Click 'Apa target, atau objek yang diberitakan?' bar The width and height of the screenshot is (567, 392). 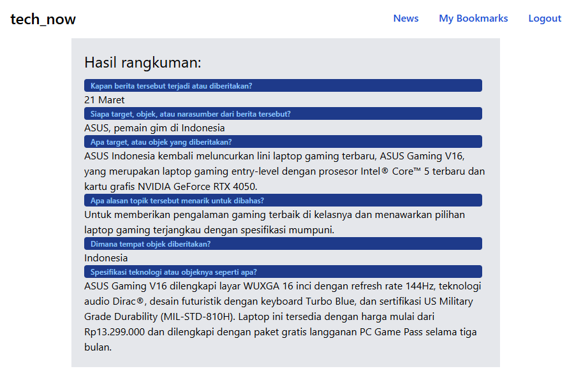point(283,142)
